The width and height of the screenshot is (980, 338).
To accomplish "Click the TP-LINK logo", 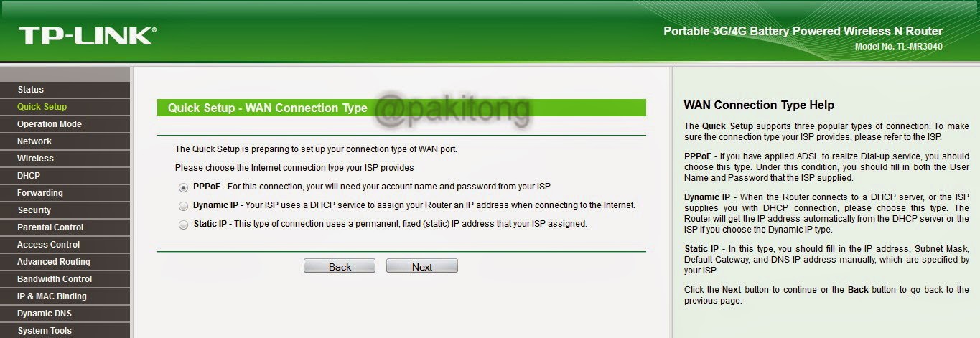I will click(x=87, y=36).
